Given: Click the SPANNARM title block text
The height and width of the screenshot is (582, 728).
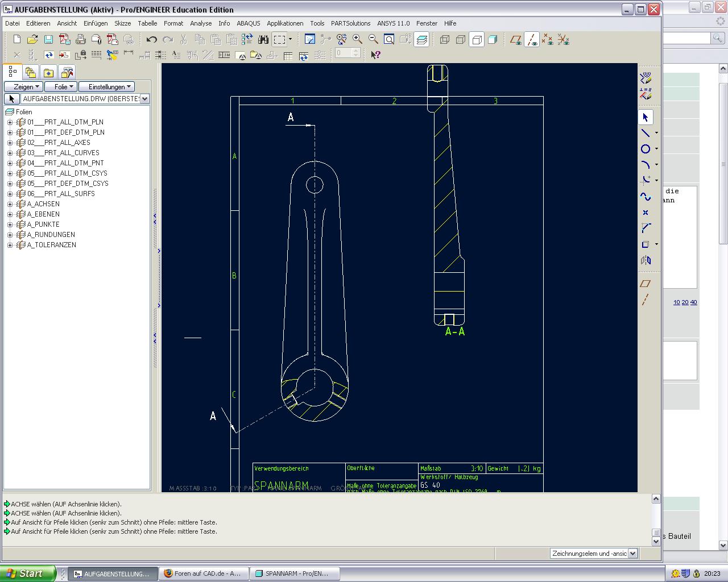Looking at the screenshot, I should [281, 487].
